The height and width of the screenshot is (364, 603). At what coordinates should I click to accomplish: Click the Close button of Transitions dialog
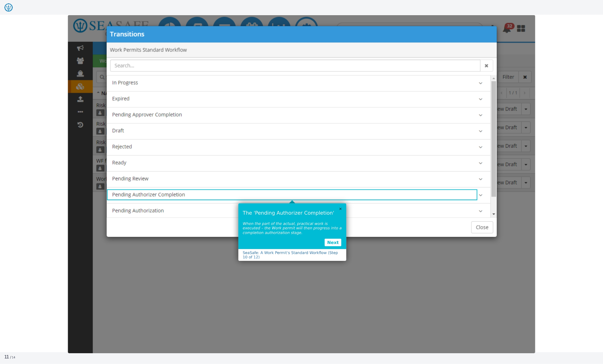[x=482, y=227]
